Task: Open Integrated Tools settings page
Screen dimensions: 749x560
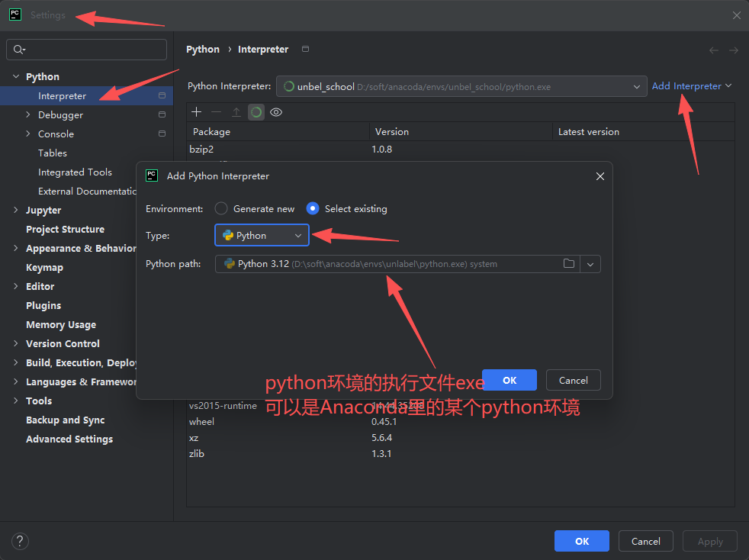Action: (75, 172)
